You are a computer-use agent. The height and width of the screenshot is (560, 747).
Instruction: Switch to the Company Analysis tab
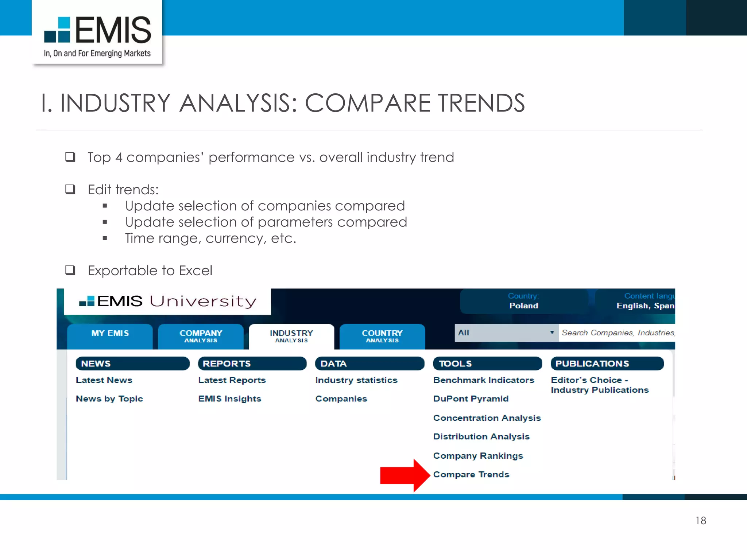[x=201, y=336]
